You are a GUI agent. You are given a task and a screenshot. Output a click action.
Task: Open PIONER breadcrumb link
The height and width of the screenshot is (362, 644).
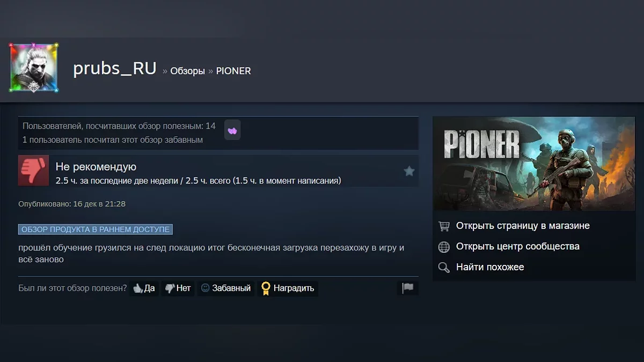point(233,71)
